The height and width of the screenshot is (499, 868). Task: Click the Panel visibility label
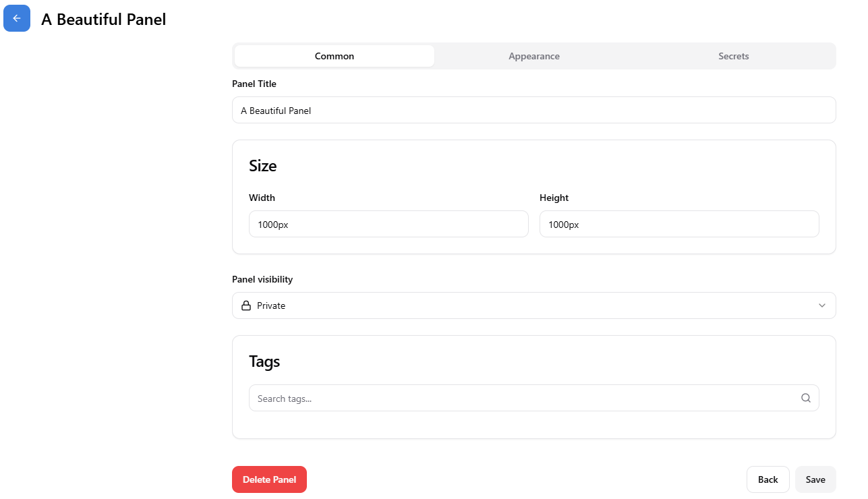pyautogui.click(x=262, y=279)
